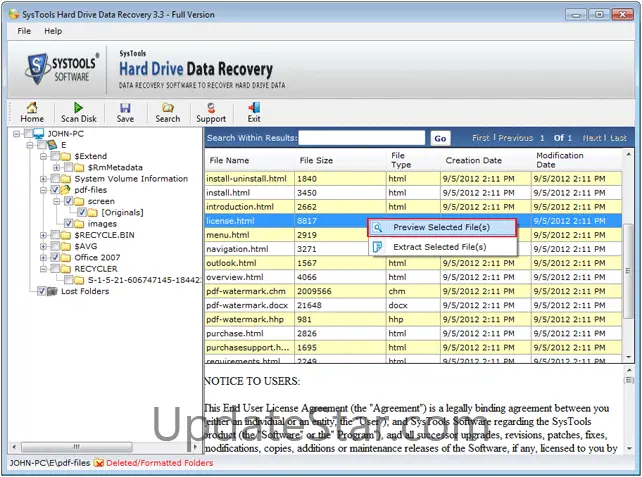Image resolution: width=642 pixels, height=477 pixels.
Task: Uncheck the Office 2007 checkbox
Action: (x=55, y=257)
